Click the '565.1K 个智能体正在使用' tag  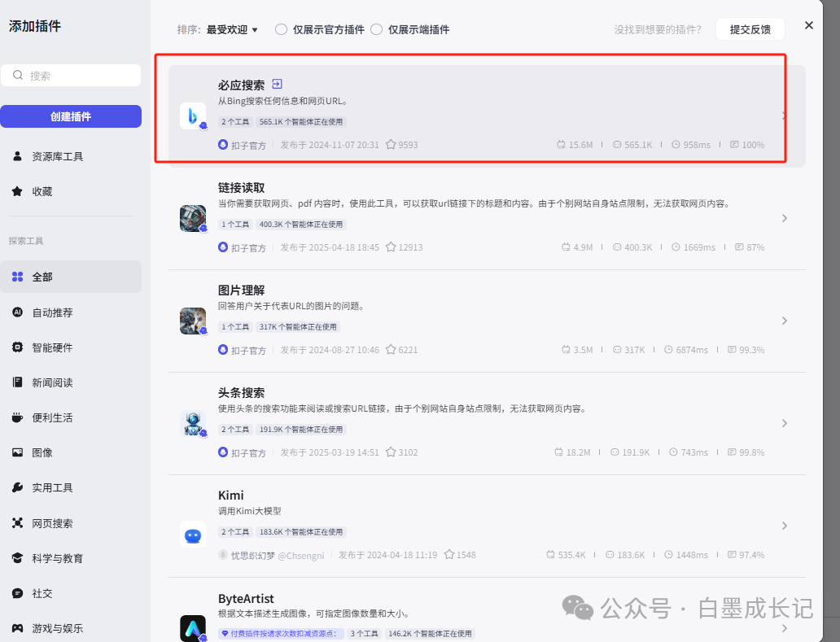click(x=301, y=122)
